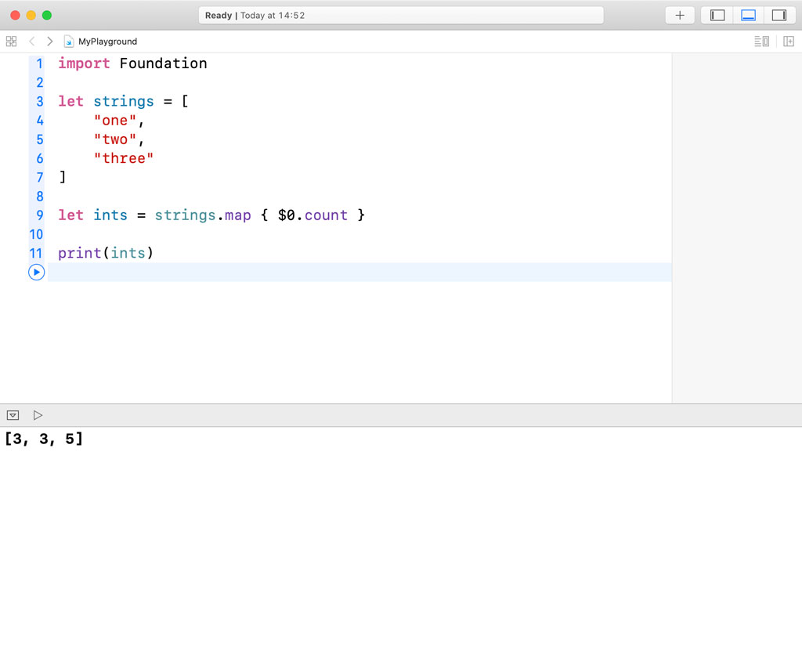Click line number 9 in the gutter
This screenshot has height=672, width=802.
[x=39, y=215]
